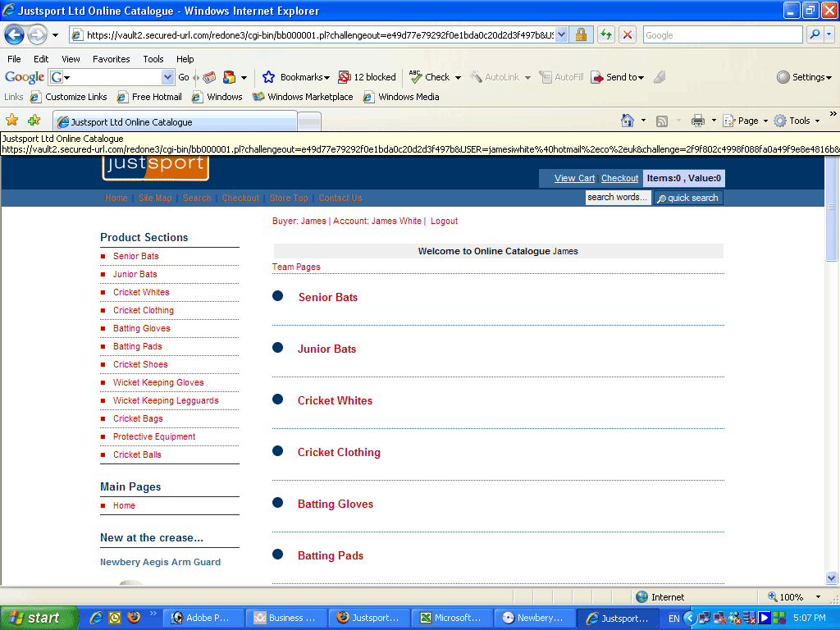Expand the zoom level 100% dropdown

point(818,597)
